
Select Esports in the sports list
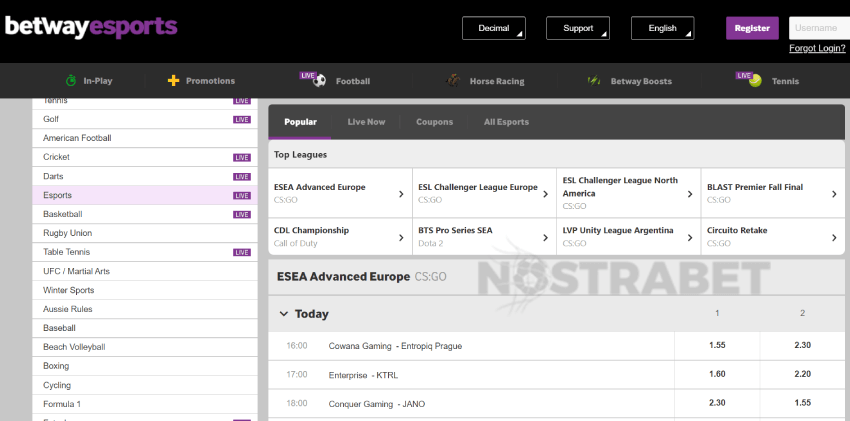pyautogui.click(x=145, y=196)
